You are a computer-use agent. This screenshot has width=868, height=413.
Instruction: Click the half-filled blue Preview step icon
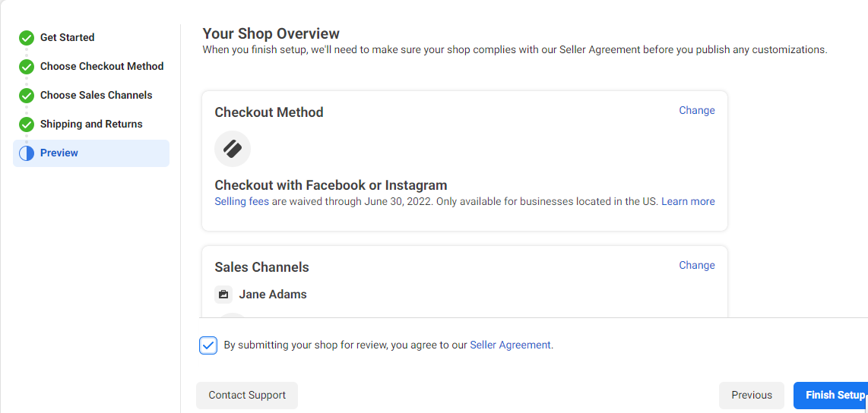tap(26, 153)
